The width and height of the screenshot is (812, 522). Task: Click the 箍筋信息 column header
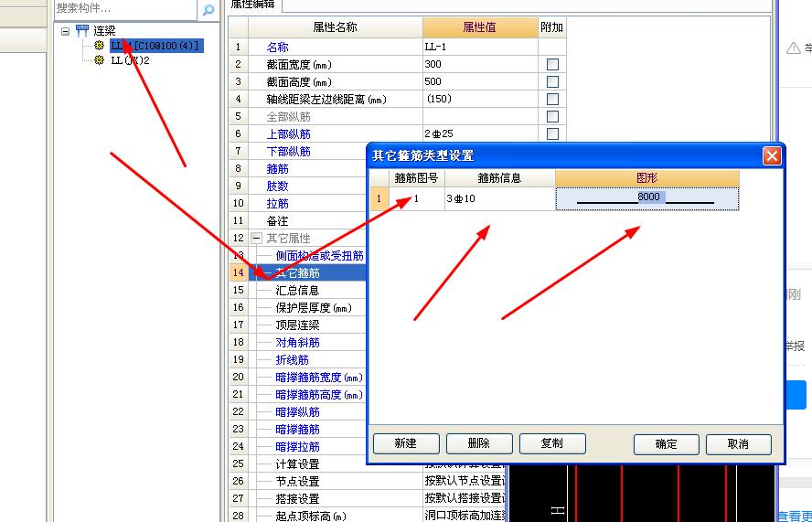[x=500, y=178]
